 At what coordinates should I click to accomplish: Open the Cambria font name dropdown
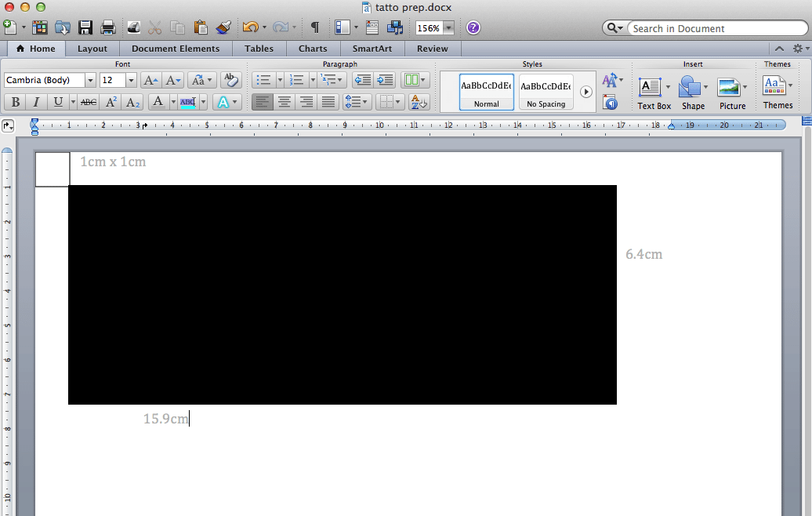pos(90,80)
